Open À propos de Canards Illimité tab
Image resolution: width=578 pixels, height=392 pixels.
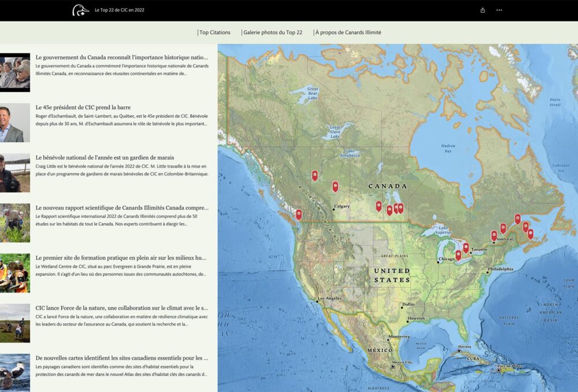347,32
